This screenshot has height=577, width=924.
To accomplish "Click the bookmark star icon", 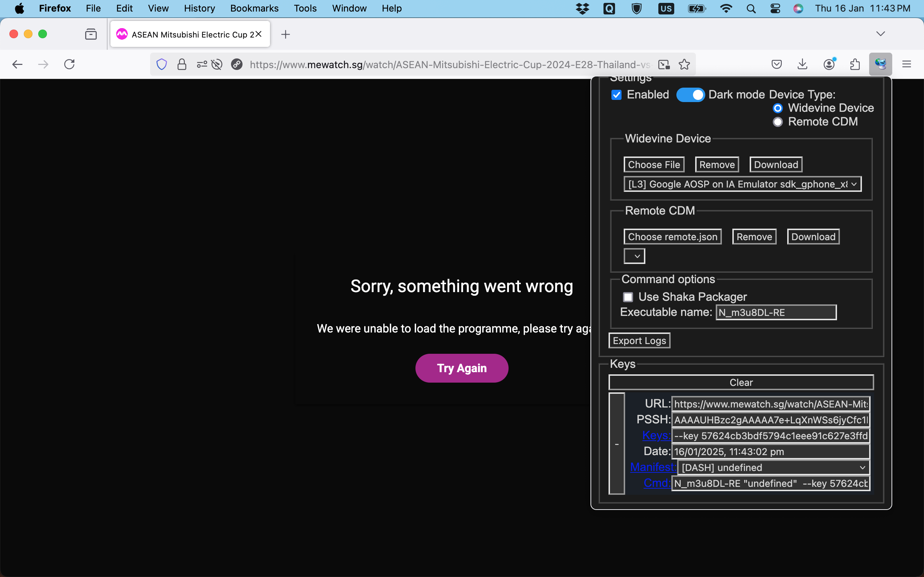I will (684, 64).
